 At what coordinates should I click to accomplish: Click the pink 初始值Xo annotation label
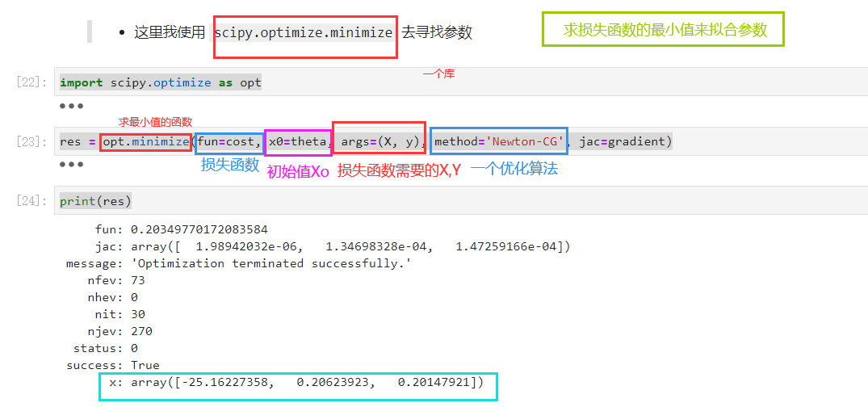pyautogui.click(x=299, y=171)
